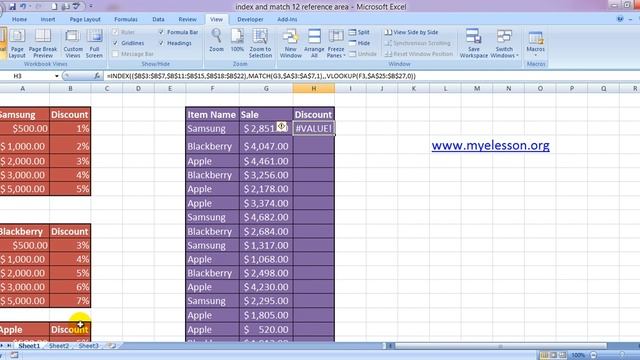Click the Undo icon in quick access toolbar
This screenshot has width=640, height=360.
coord(24,7)
